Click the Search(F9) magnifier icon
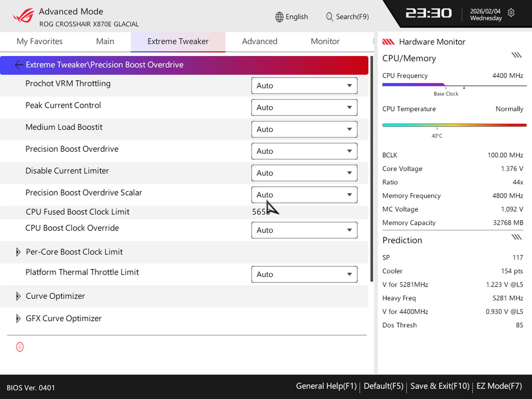Image resolution: width=532 pixels, height=399 pixels. (329, 17)
